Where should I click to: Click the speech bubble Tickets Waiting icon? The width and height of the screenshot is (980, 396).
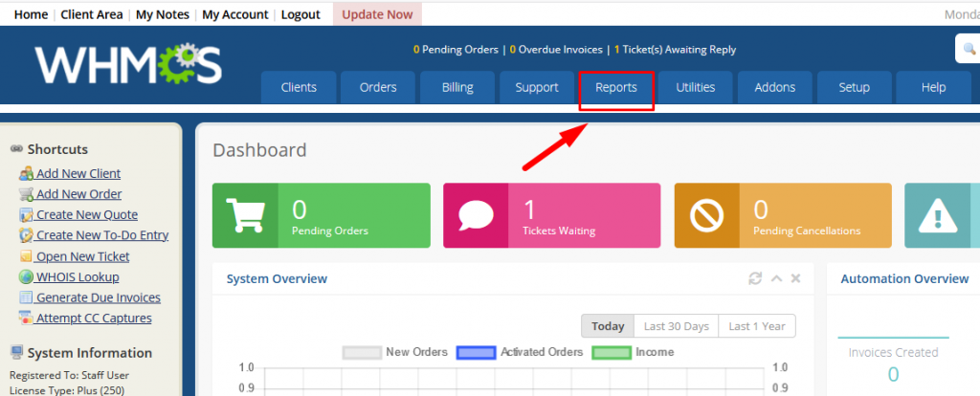476,215
